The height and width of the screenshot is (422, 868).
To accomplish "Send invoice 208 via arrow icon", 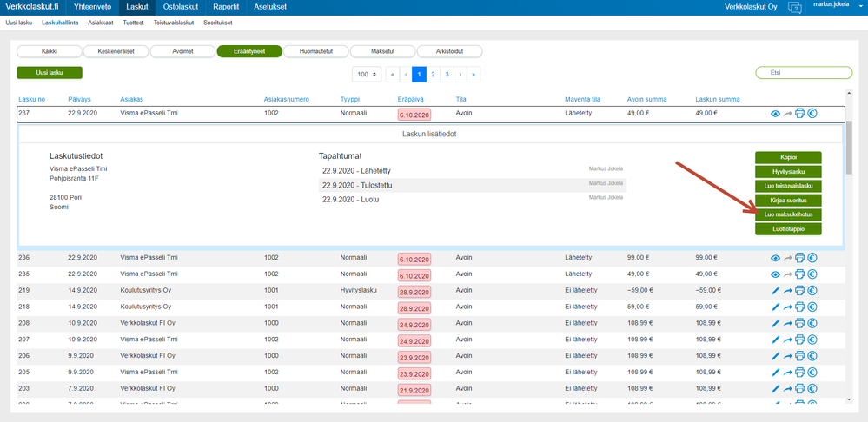I will 788,324.
